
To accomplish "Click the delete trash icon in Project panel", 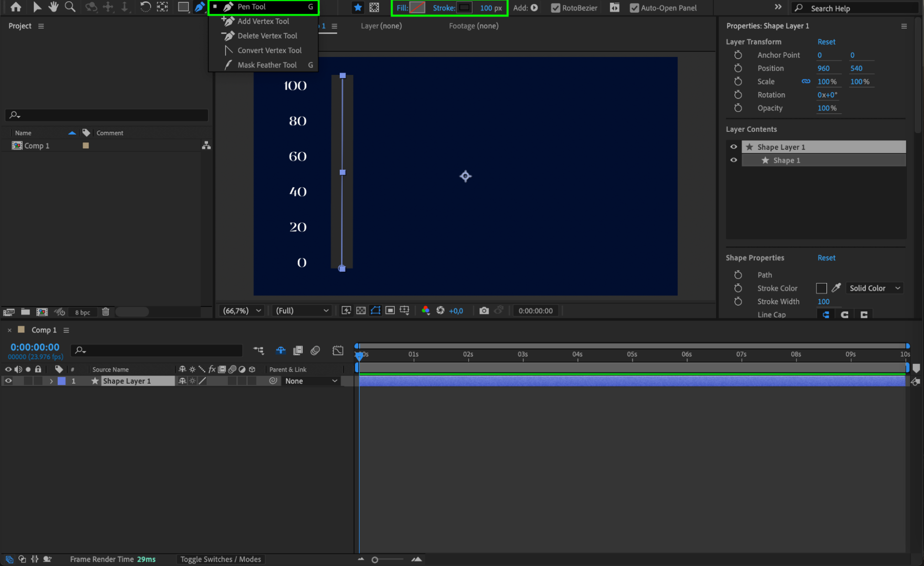I will pos(105,312).
